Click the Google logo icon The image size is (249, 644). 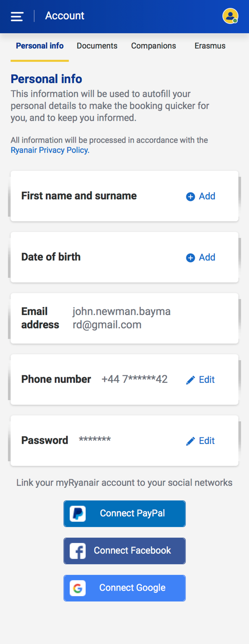click(77, 588)
